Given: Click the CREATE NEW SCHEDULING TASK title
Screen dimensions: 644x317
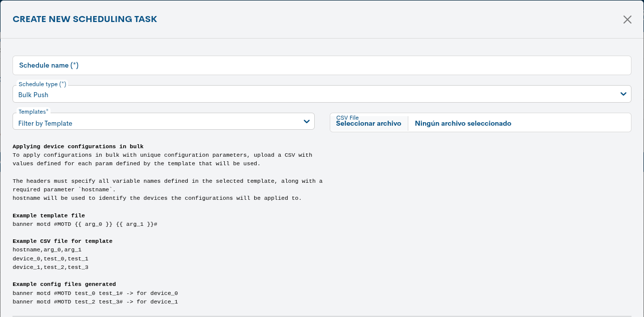Looking at the screenshot, I should click(85, 19).
